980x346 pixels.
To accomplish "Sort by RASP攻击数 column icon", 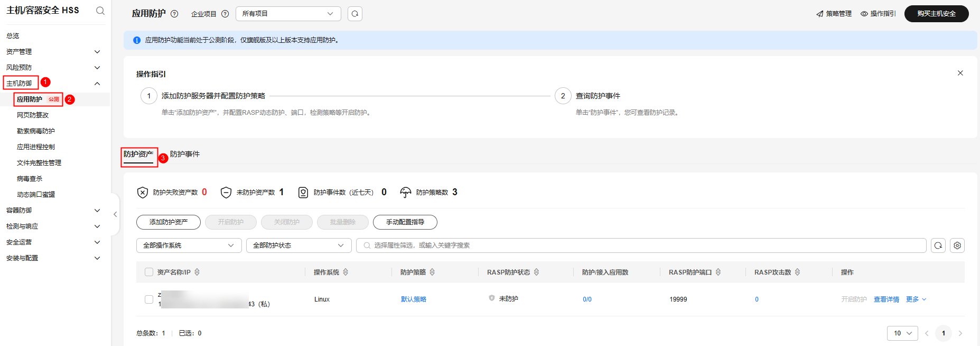I will tap(797, 272).
